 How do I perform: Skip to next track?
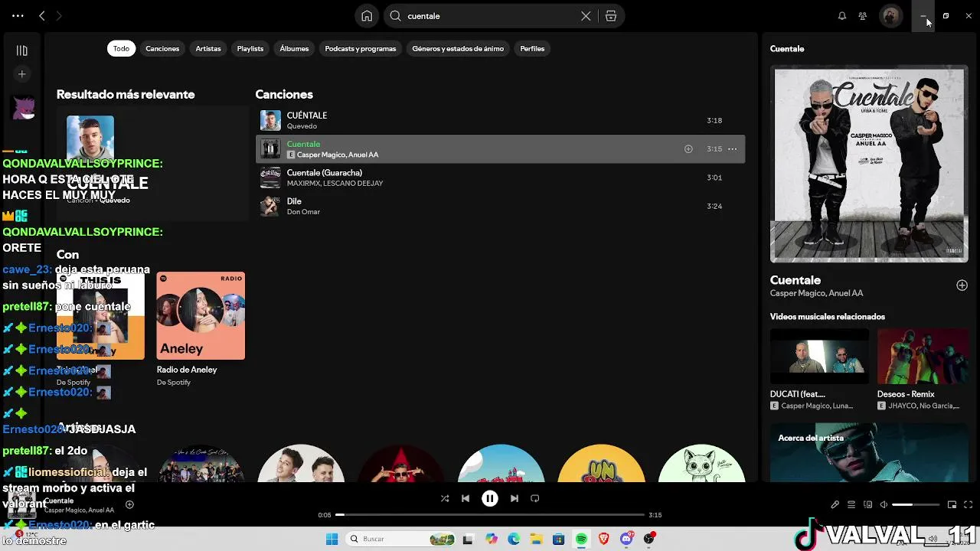pyautogui.click(x=514, y=498)
